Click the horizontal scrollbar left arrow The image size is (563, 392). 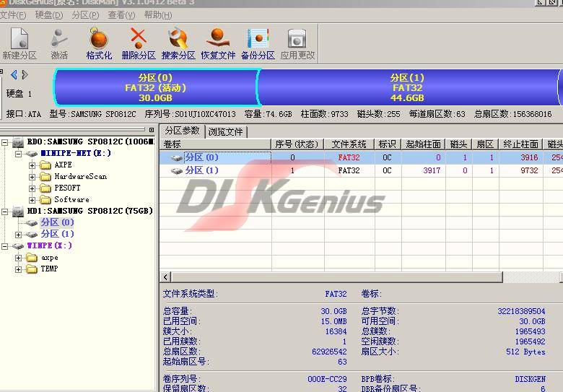click(165, 277)
